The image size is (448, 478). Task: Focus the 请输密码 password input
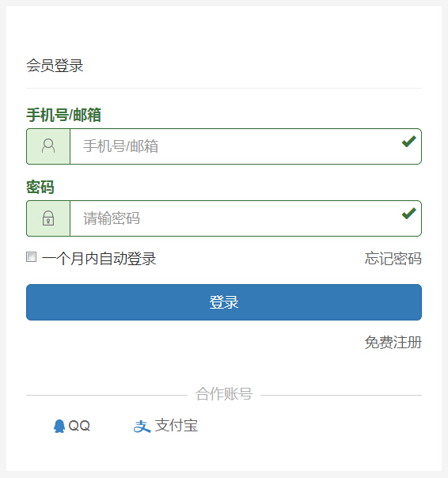point(245,218)
